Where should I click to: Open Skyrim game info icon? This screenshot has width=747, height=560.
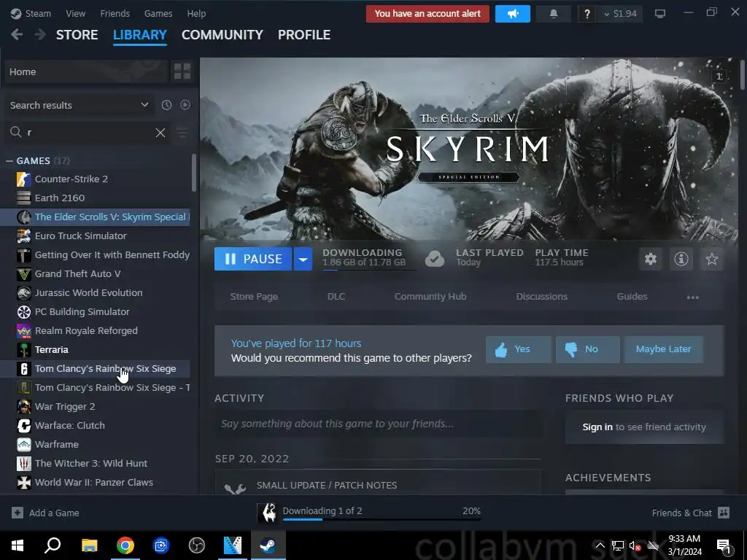[x=681, y=259]
